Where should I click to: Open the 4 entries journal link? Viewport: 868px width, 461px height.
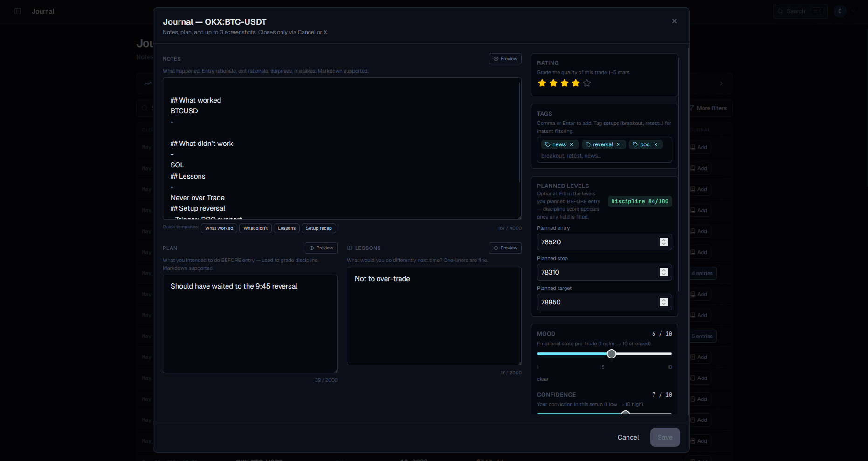(x=702, y=273)
